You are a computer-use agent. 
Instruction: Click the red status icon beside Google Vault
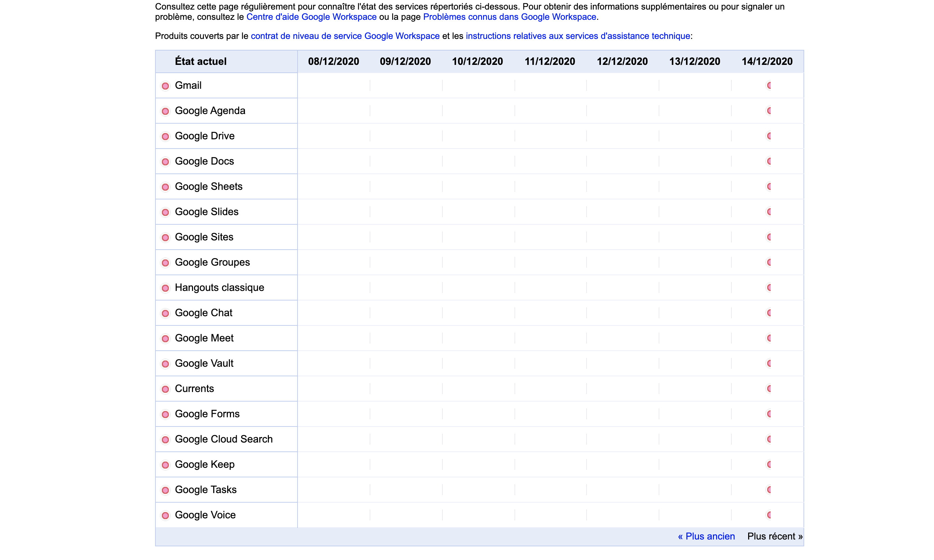coord(165,364)
